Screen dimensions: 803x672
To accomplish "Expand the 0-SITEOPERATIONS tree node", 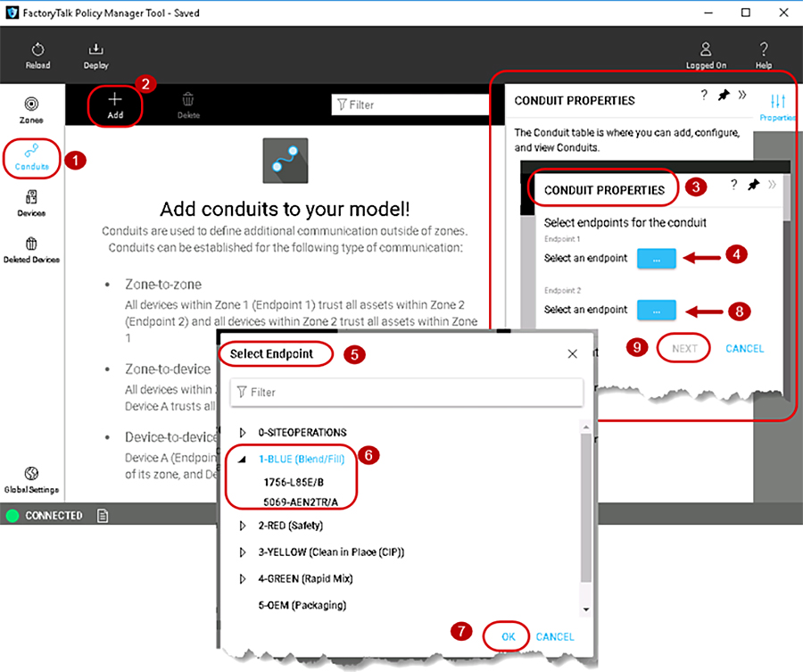I will 243,433.
